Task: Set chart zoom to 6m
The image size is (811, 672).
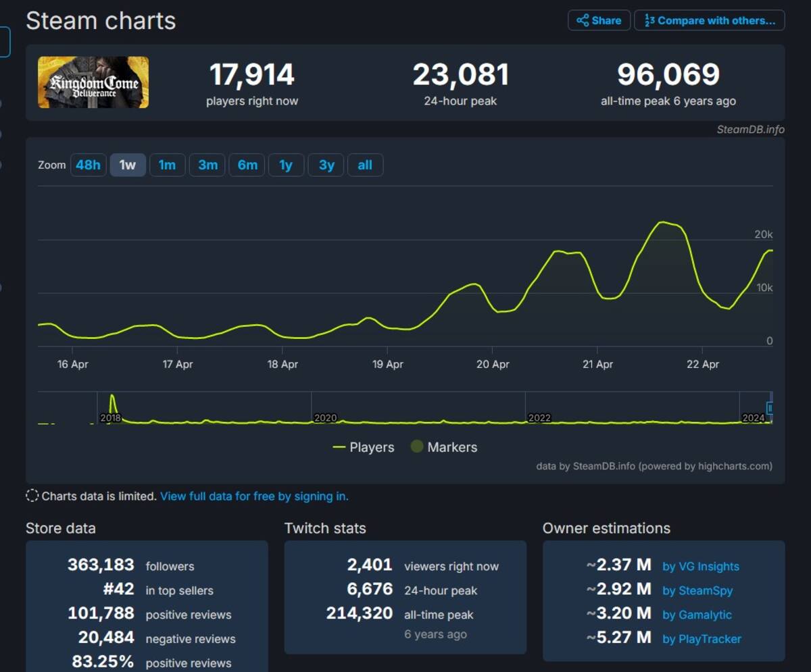Action: [247, 165]
